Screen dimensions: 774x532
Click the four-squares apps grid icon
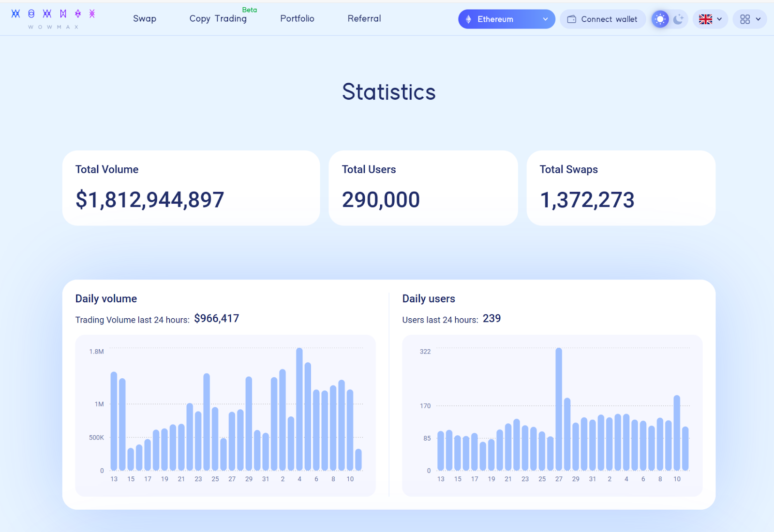[x=744, y=19]
